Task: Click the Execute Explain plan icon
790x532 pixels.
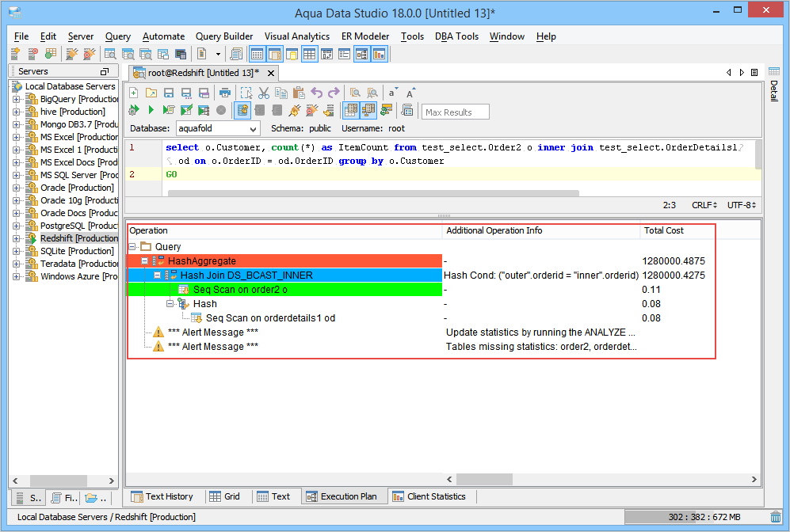Action: tap(204, 110)
